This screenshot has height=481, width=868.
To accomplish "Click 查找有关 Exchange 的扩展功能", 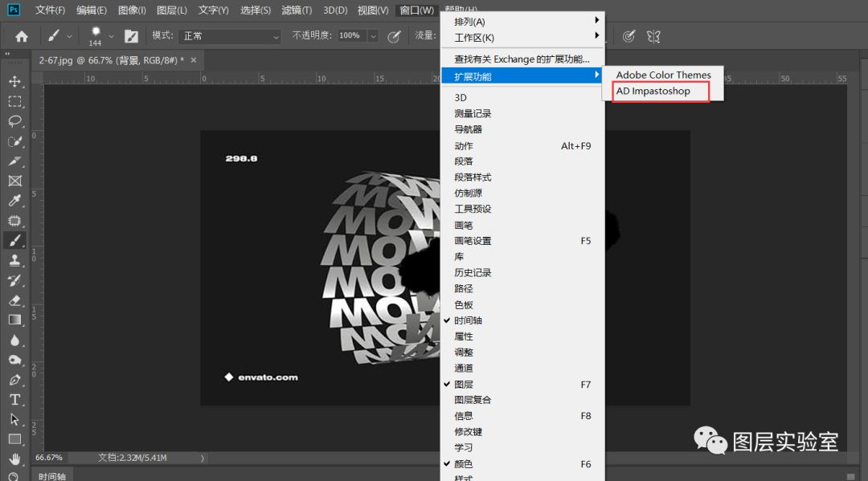I will (522, 59).
